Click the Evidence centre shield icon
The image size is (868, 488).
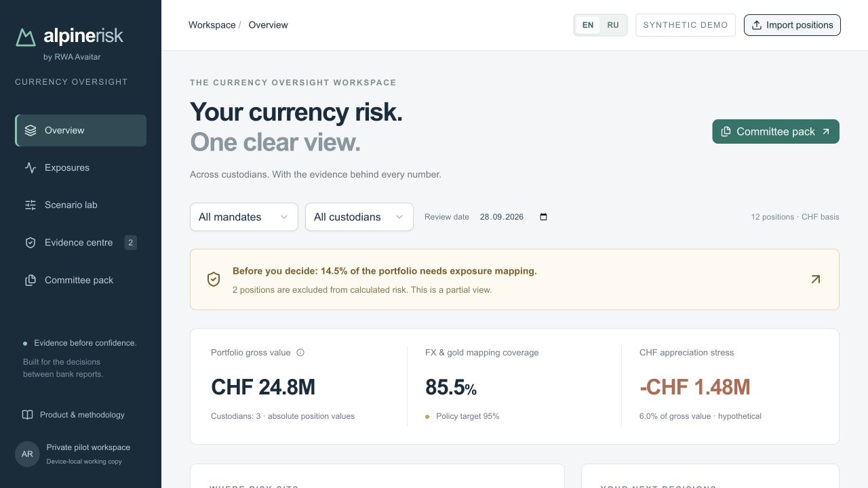coord(31,243)
